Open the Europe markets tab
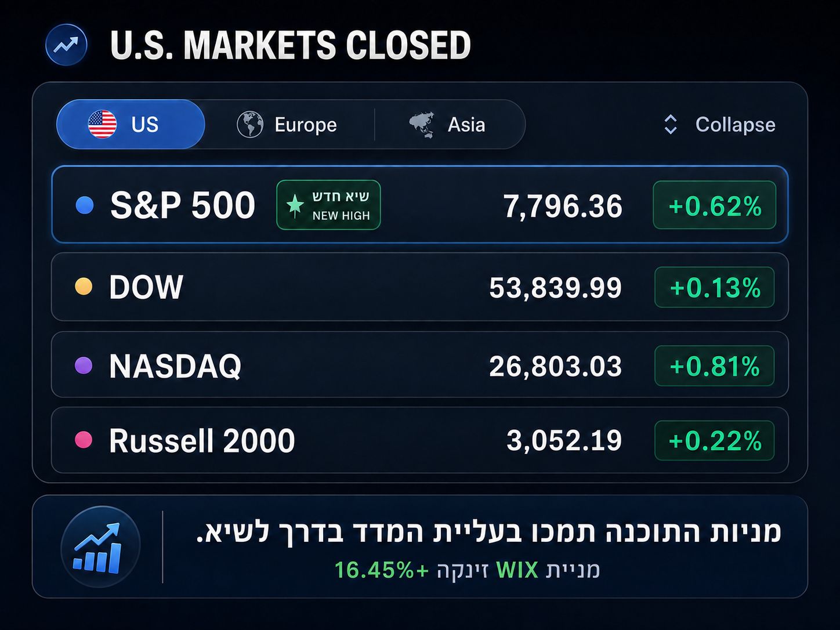840x630 pixels. point(288,124)
